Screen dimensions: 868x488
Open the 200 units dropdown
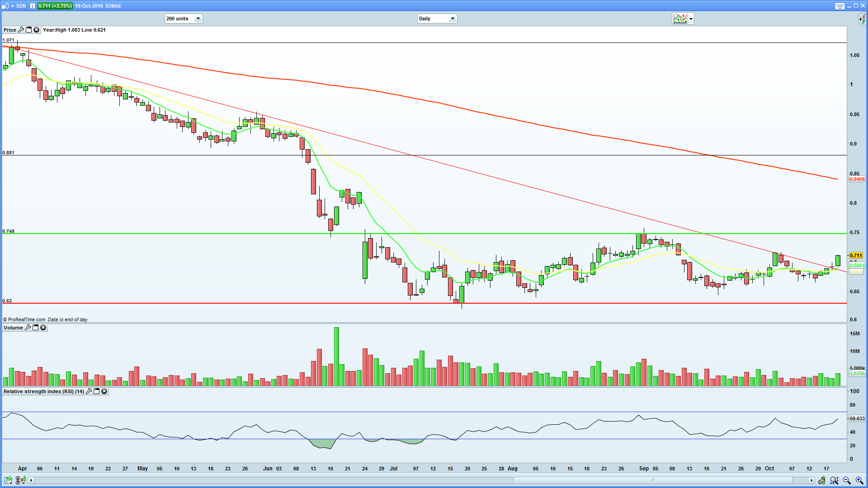[x=198, y=19]
